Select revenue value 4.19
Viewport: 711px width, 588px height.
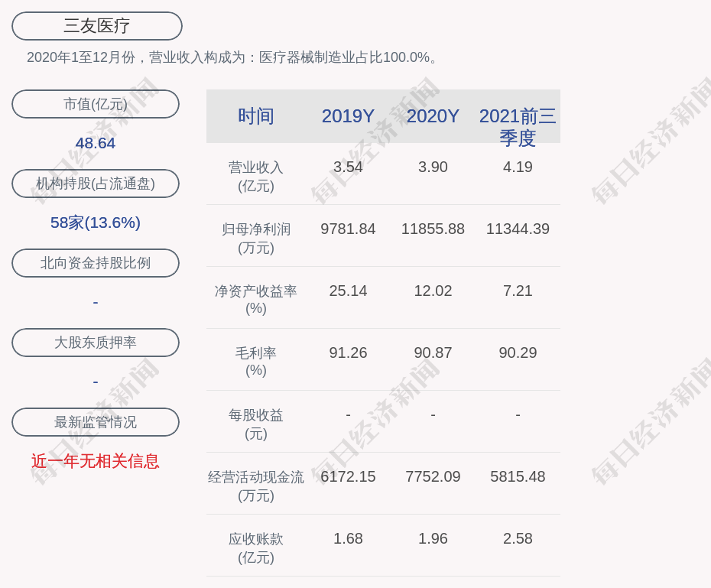click(518, 167)
